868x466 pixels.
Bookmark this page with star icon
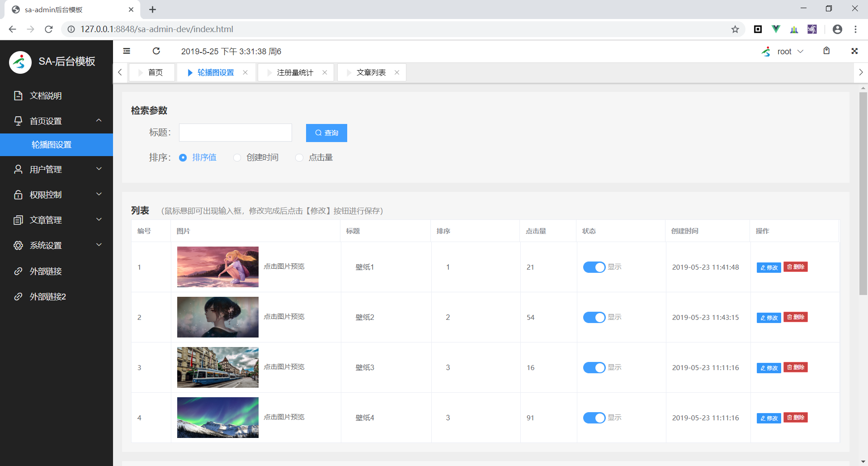[x=735, y=29]
